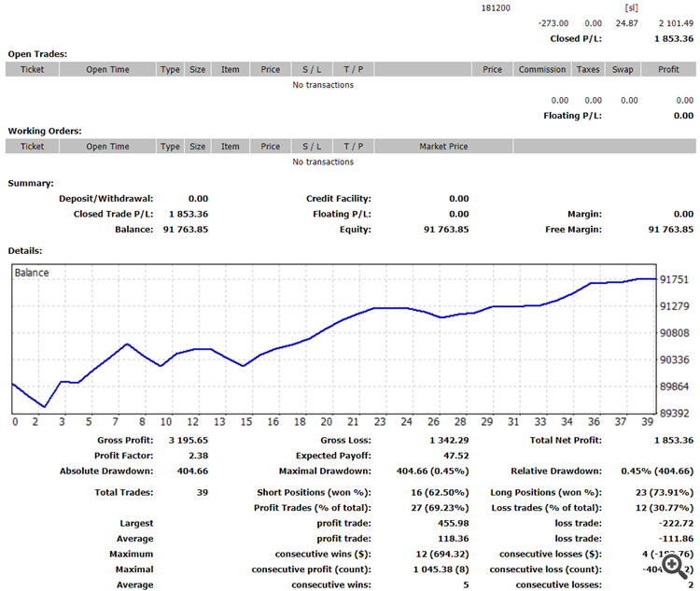Click the Credit Facility value 0.00
The image size is (700, 591).
[x=459, y=199]
